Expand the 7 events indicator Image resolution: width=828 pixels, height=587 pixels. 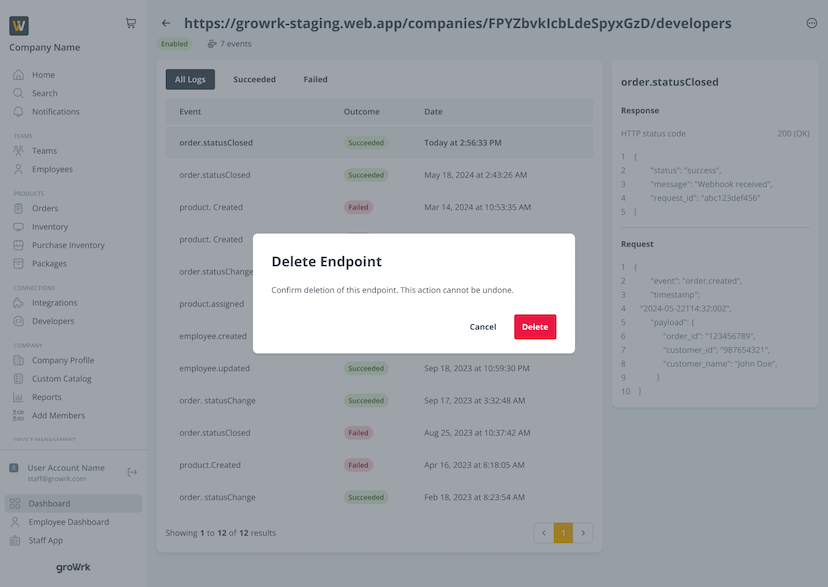point(230,43)
